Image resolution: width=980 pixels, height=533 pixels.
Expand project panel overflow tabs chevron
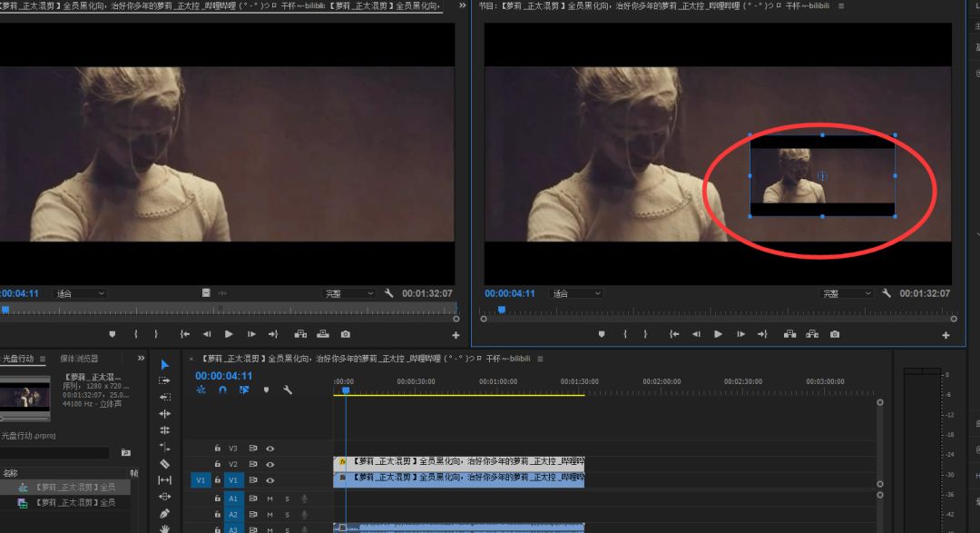pos(142,358)
